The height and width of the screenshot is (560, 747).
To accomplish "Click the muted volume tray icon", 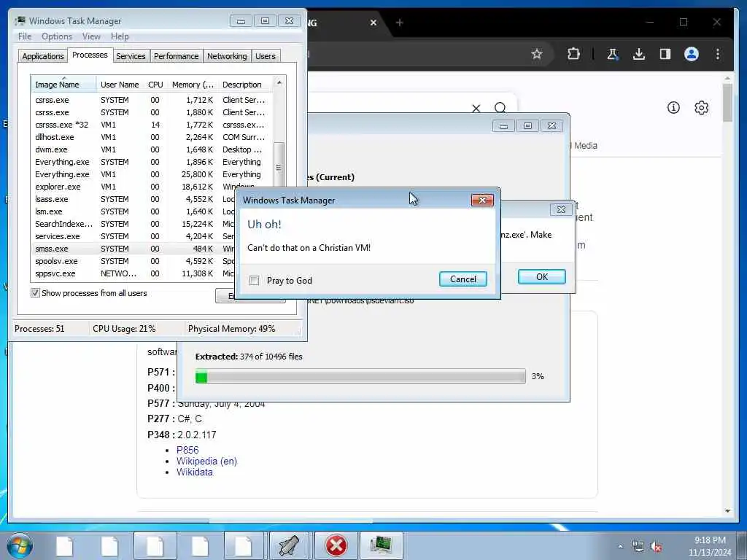I will click(656, 547).
